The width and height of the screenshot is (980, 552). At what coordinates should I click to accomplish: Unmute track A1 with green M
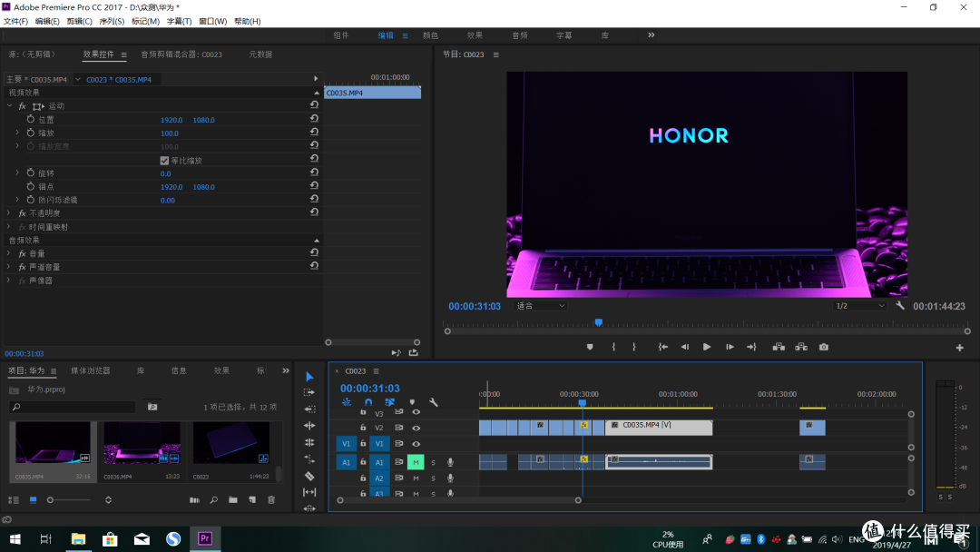click(416, 463)
